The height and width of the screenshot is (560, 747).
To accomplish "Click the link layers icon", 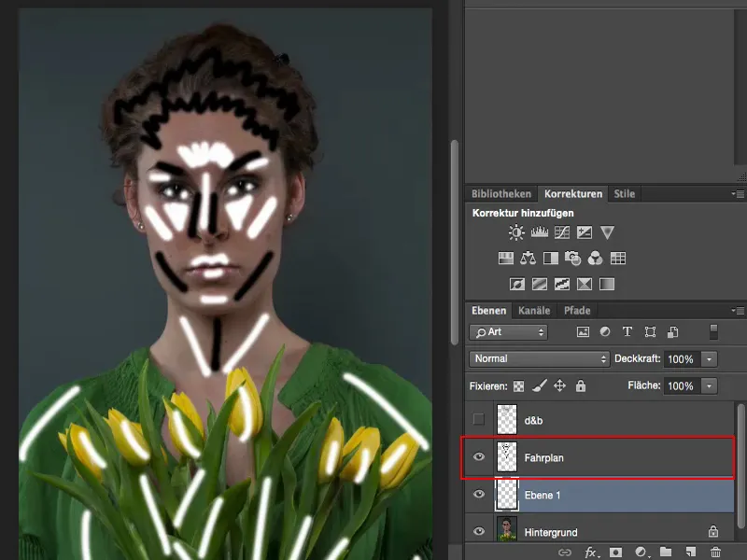I will pyautogui.click(x=565, y=553).
